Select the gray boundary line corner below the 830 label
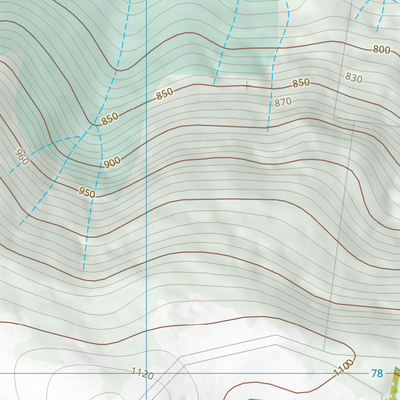Viewport: 400px width, 400px height. click(335, 116)
